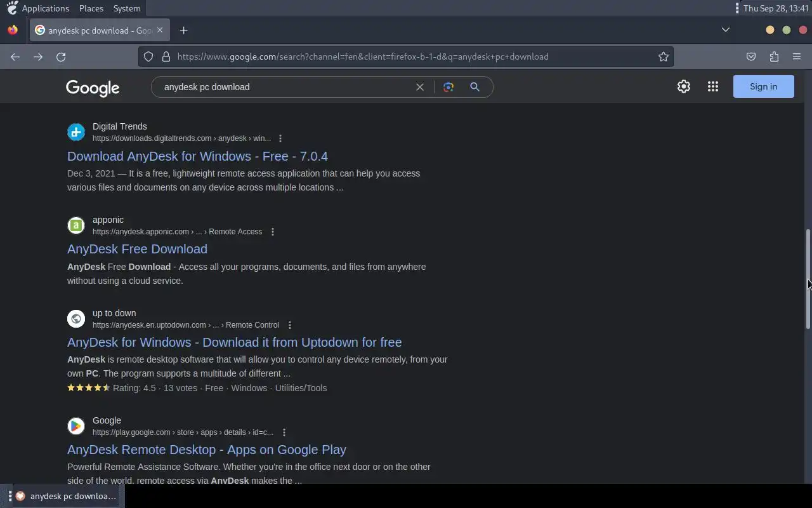
Task: Click the up to down site name
Action: (114, 313)
